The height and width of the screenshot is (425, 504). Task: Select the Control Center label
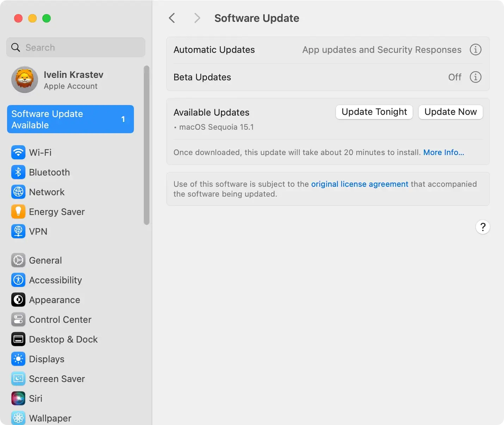click(60, 320)
